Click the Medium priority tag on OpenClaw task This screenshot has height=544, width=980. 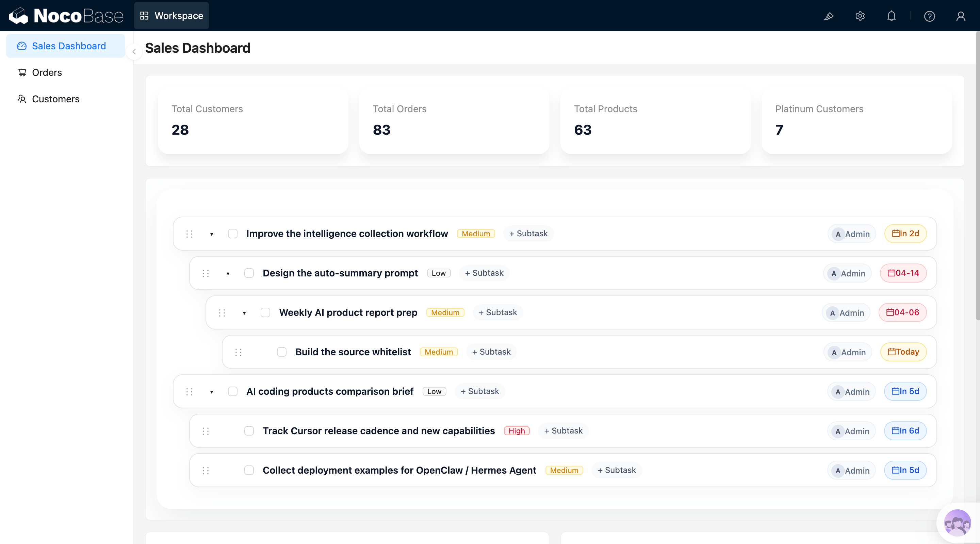[x=564, y=470]
